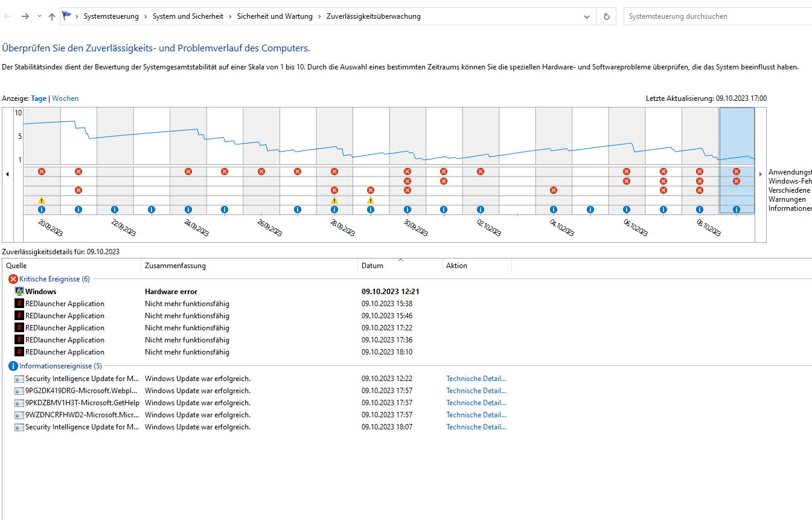Expand the chevron after Sicherheit und Wartung
This screenshot has width=812, height=520.
(x=319, y=16)
